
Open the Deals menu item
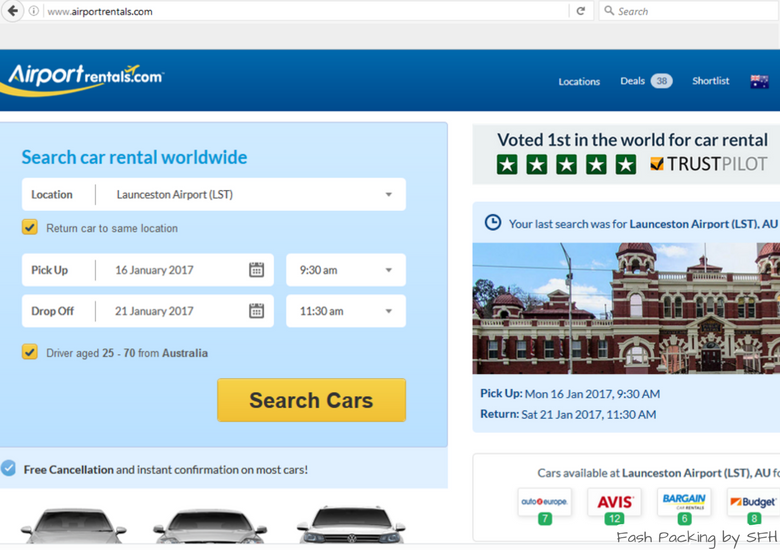(x=632, y=81)
